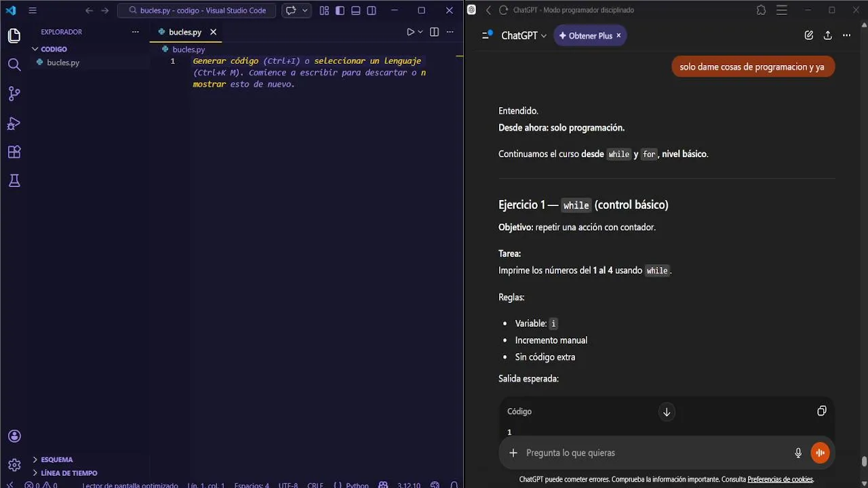The height and width of the screenshot is (488, 868).
Task: Open VS Code notifications bell
Action: [454, 485]
